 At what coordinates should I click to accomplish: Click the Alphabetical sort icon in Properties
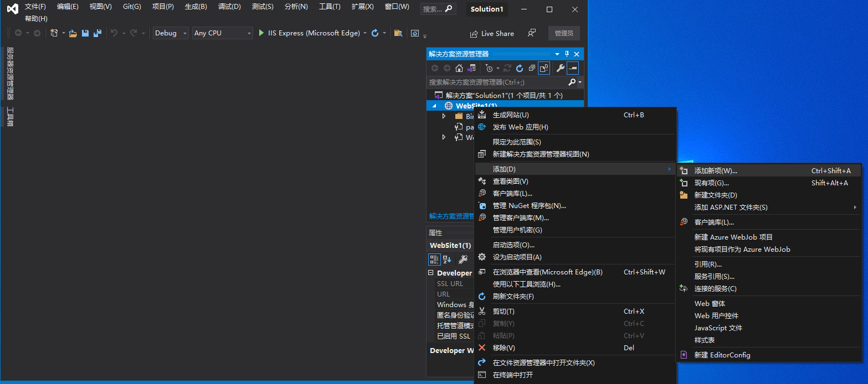coord(448,259)
